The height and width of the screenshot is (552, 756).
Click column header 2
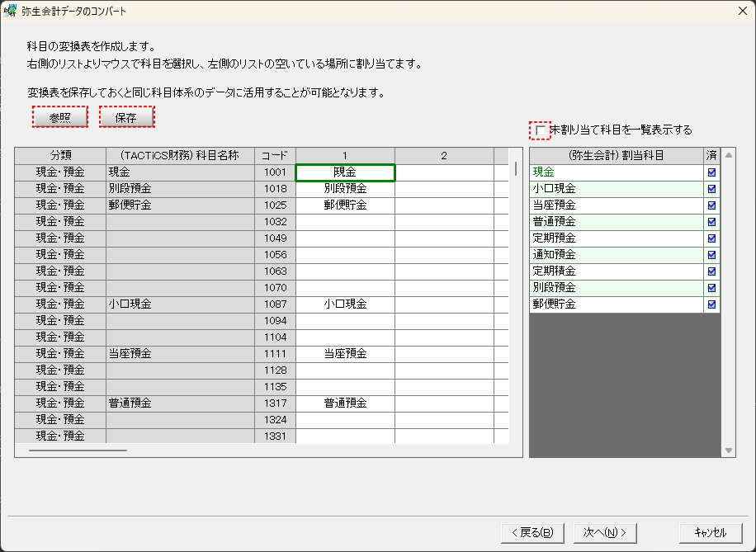coord(444,156)
